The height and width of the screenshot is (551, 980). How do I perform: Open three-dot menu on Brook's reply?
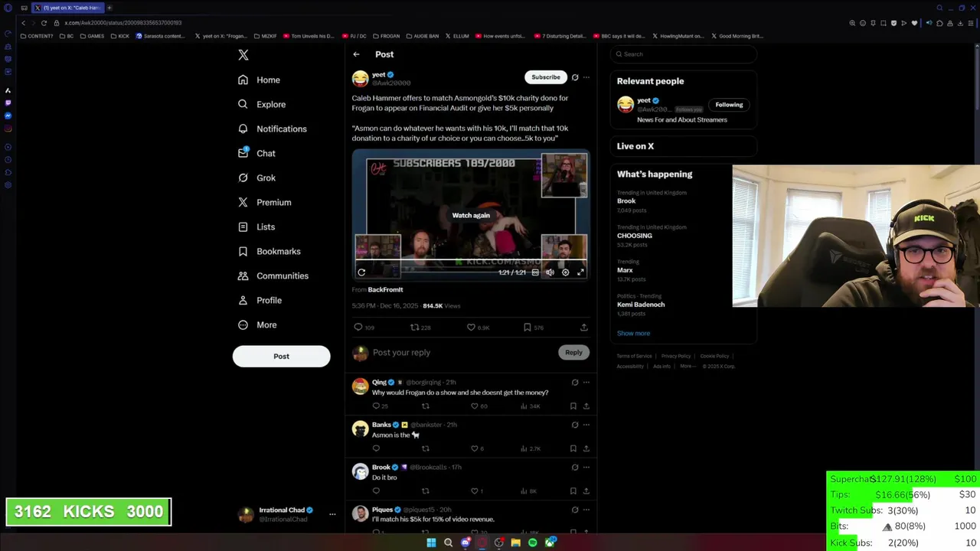click(x=586, y=467)
